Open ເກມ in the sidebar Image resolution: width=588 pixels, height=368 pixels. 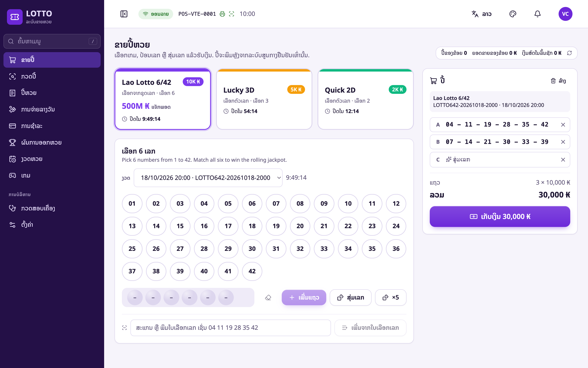click(52, 175)
